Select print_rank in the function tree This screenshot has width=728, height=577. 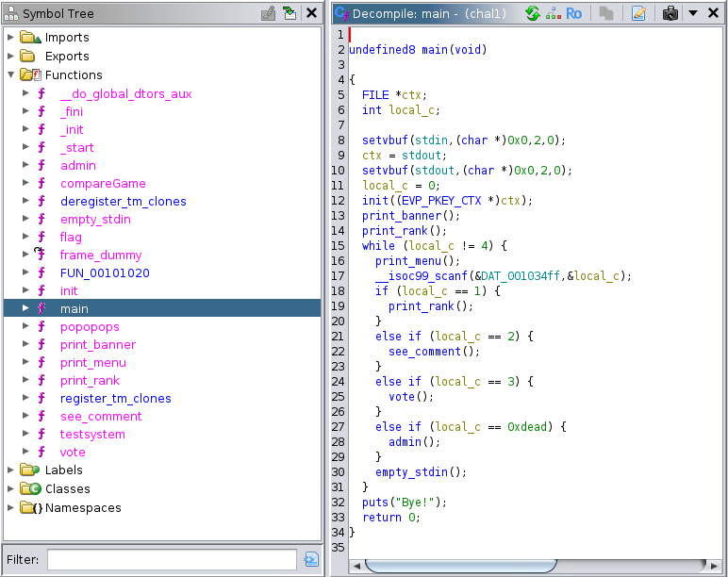91,381
